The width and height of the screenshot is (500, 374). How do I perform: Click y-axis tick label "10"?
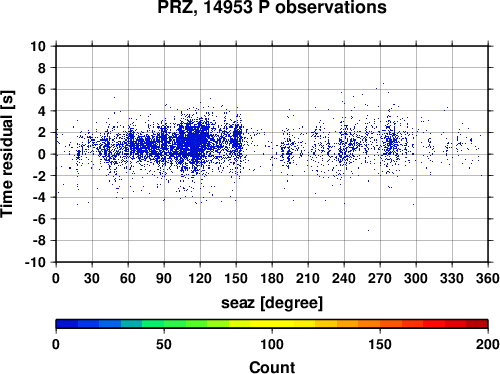click(x=38, y=46)
